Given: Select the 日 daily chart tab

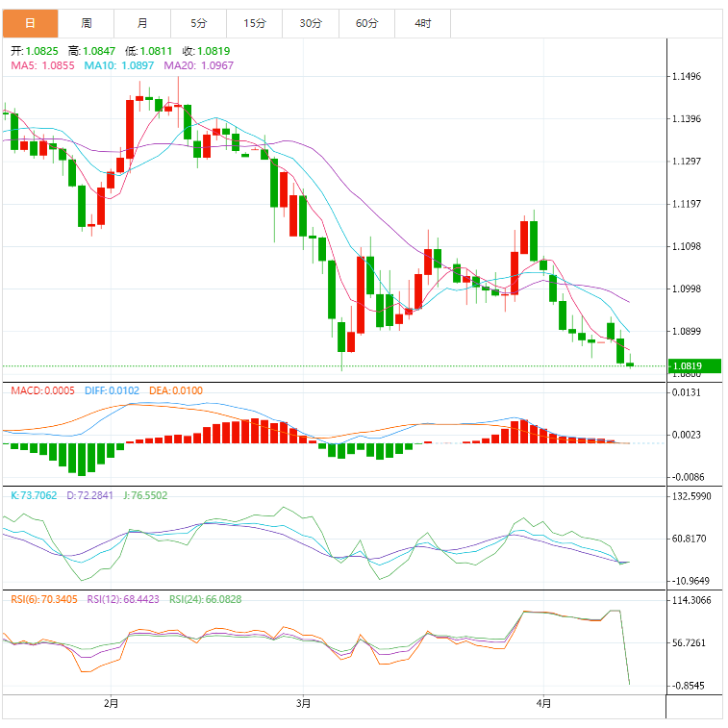Looking at the screenshot, I should 30,23.
